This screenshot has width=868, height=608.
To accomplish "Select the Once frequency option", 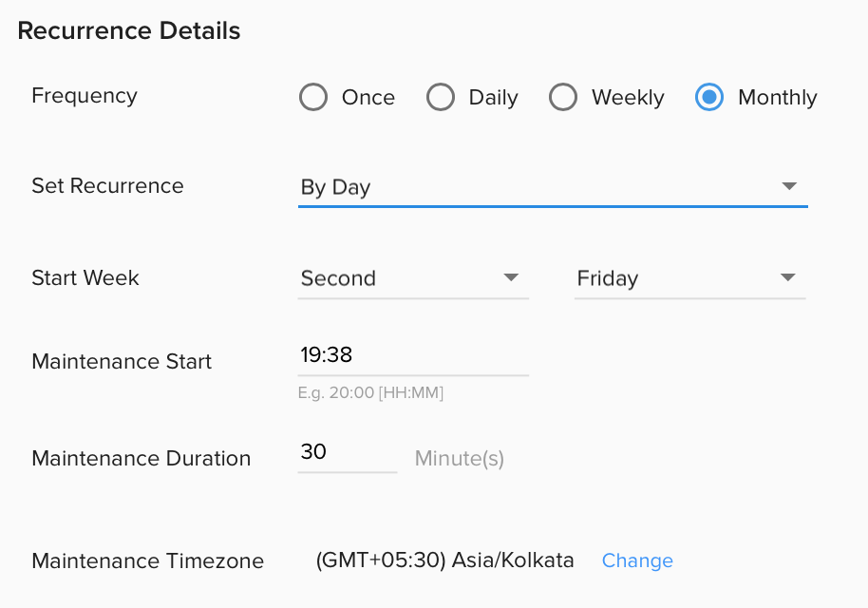I will 313,97.
